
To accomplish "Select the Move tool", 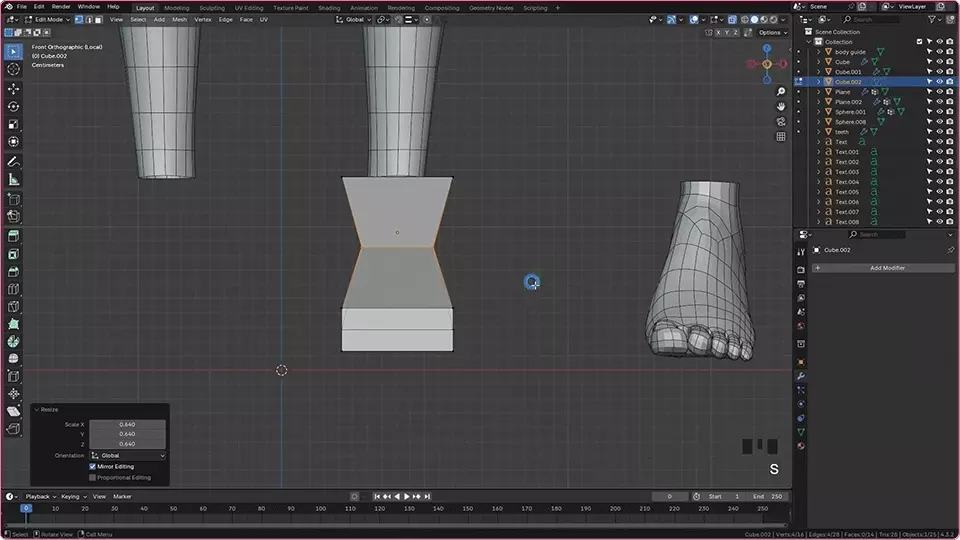I will point(13,89).
